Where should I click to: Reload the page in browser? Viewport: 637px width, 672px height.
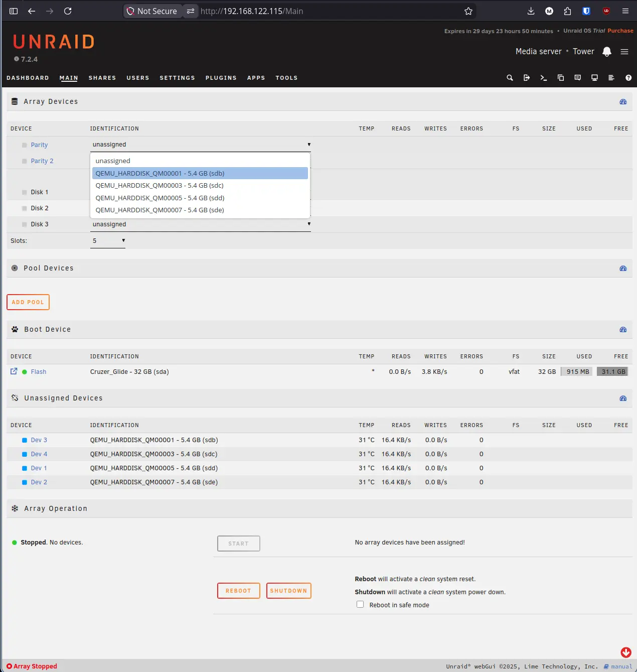(68, 11)
